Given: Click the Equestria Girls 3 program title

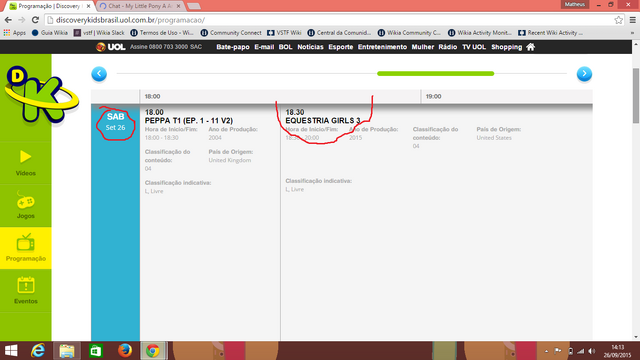Looking at the screenshot, I should (322, 121).
